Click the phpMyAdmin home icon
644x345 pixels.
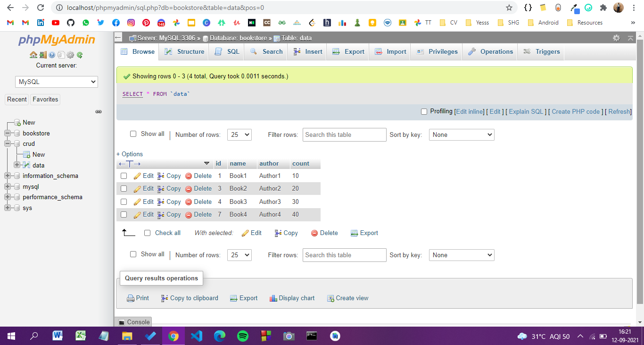[33, 54]
